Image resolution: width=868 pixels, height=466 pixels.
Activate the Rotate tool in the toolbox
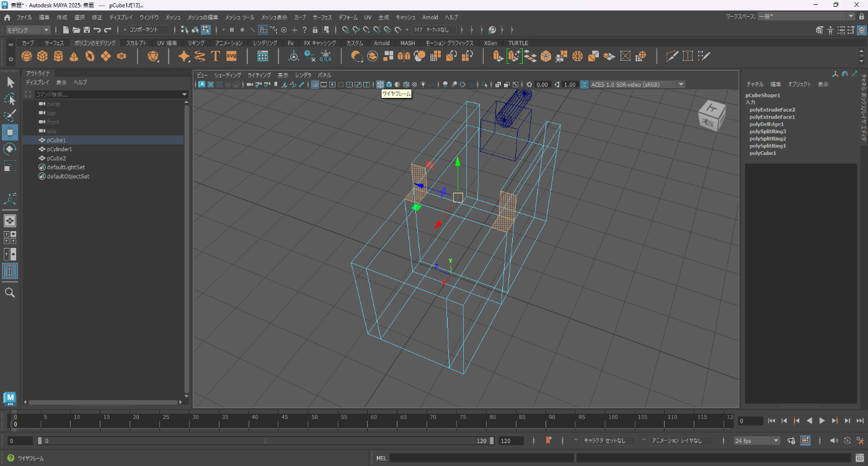10,149
